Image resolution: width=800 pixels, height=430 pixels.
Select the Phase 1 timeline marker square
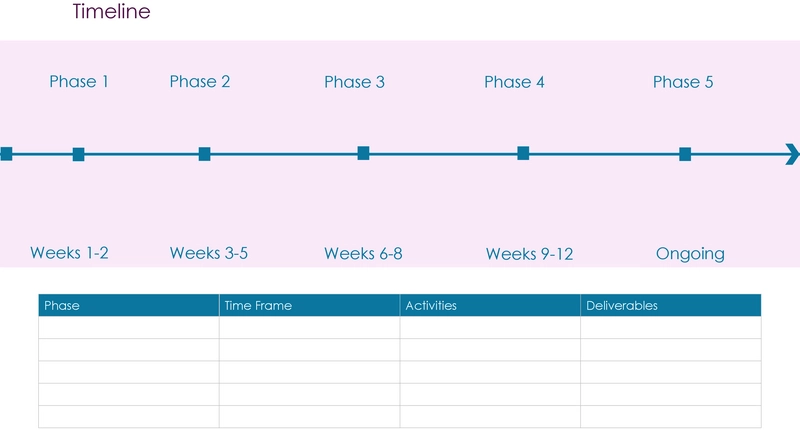[x=78, y=154]
